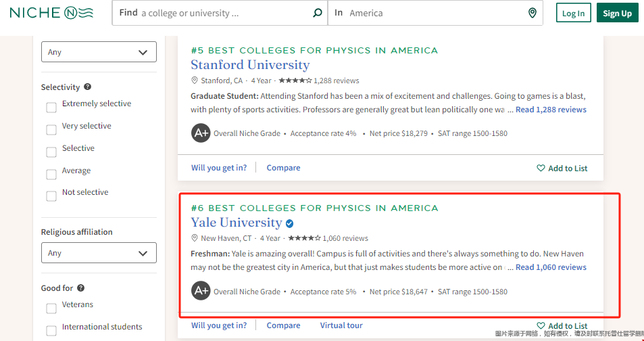Enable the Veterans checkbox
Screen dimensions: 644x341
[51, 309]
